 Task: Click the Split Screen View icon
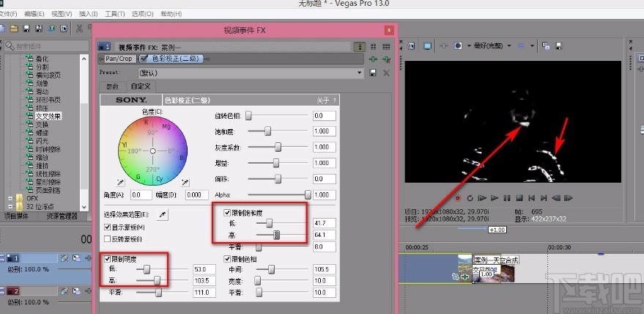point(459,46)
